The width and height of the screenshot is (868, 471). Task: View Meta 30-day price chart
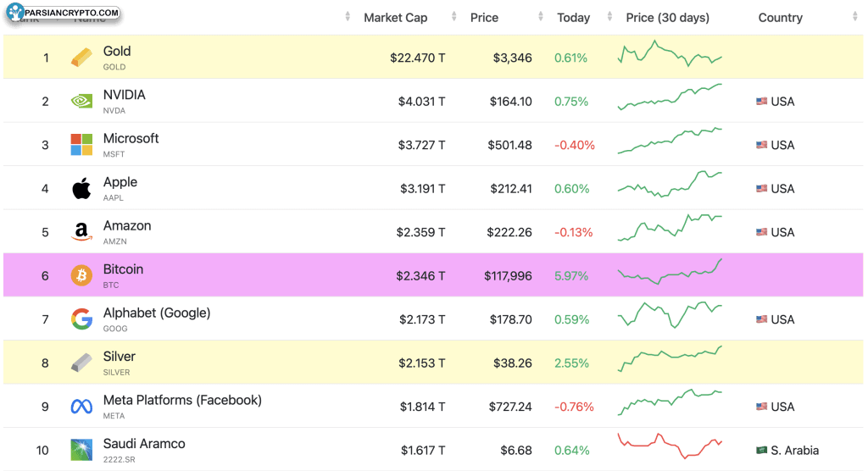pos(670,402)
